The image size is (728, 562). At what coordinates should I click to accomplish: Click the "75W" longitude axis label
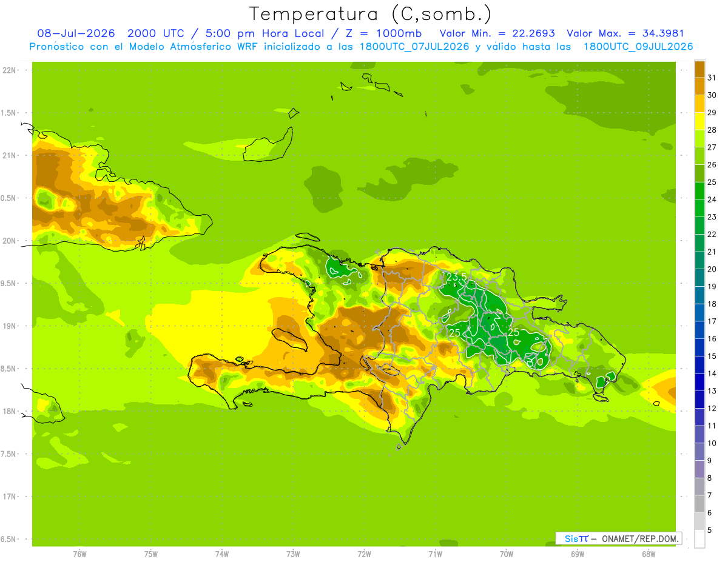click(x=151, y=554)
